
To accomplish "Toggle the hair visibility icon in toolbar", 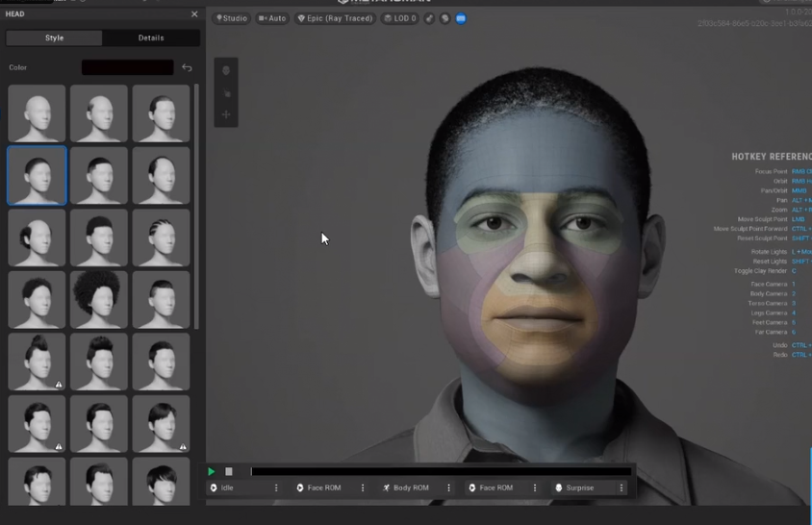I will (x=430, y=18).
